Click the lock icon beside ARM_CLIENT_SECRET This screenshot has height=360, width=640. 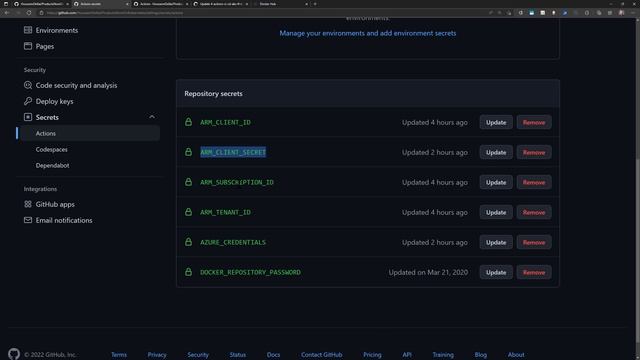click(188, 152)
